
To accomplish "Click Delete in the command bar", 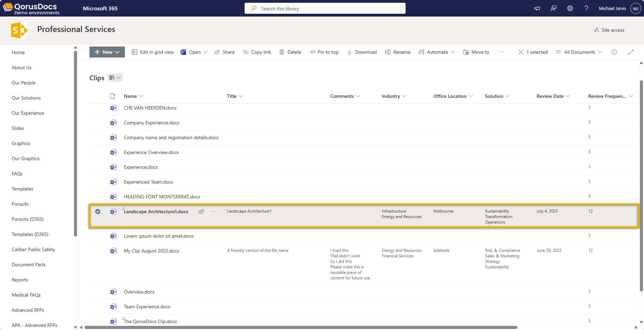I will (290, 52).
